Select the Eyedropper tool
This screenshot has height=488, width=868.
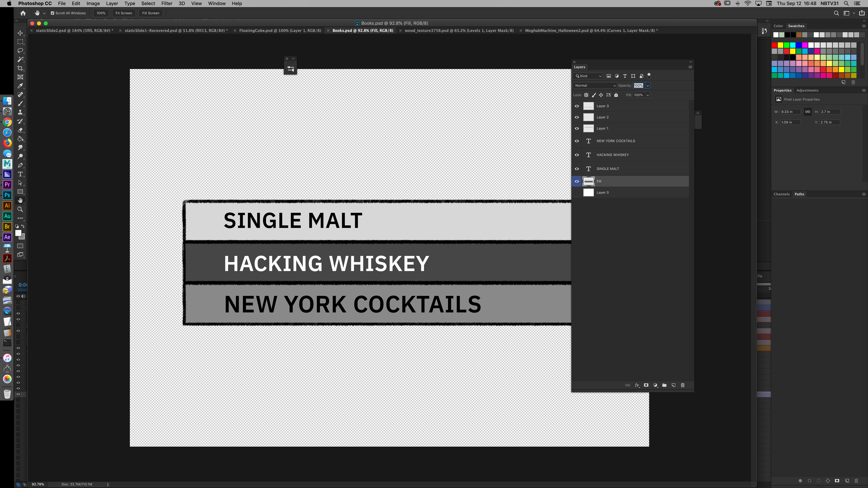tap(20, 86)
